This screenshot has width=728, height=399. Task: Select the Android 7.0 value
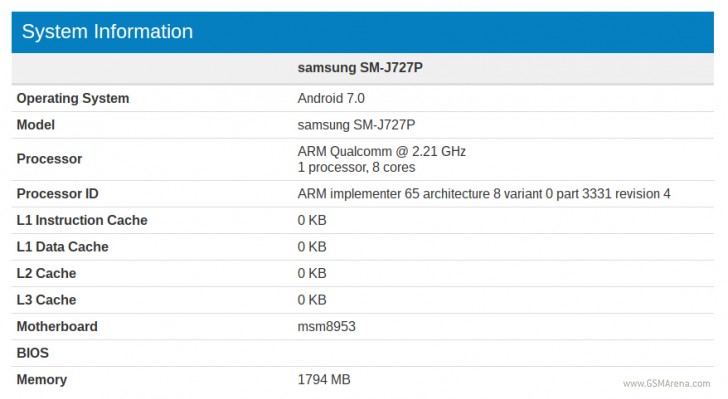331,98
